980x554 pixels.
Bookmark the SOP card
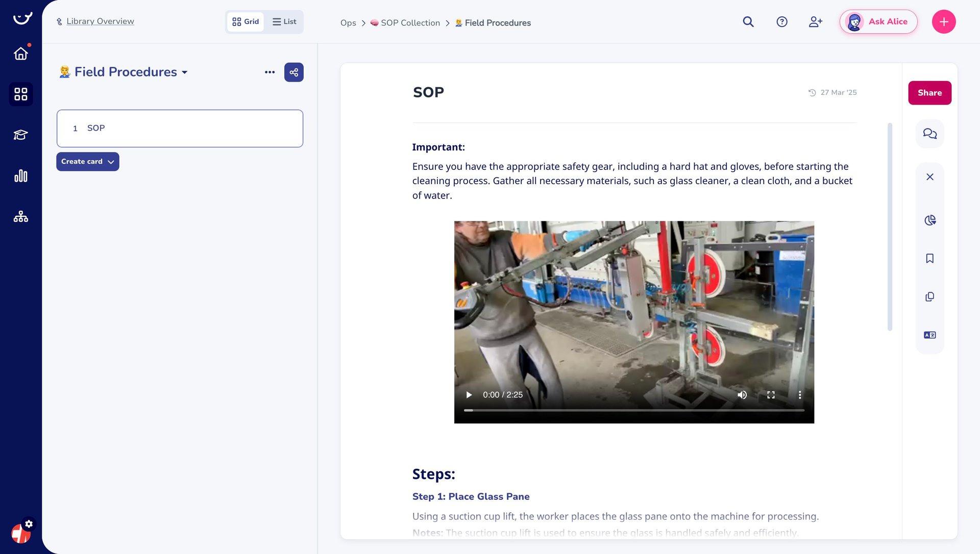(x=929, y=259)
